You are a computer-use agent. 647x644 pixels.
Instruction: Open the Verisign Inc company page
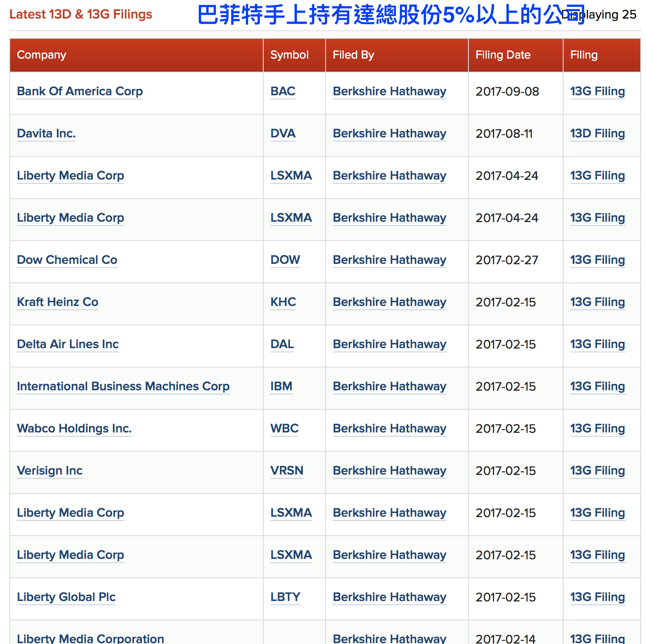49,471
